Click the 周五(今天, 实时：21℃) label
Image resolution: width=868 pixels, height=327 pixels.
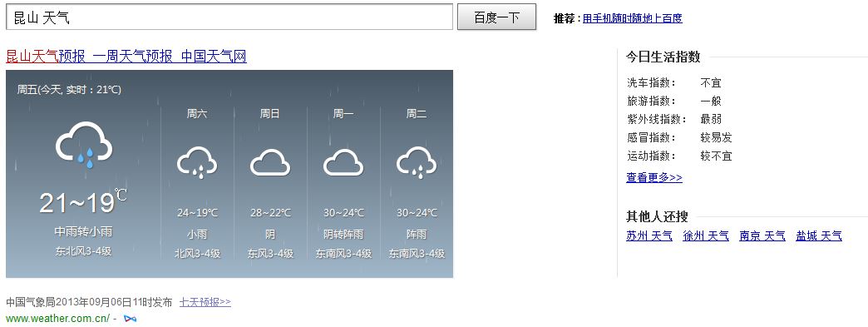click(69, 89)
